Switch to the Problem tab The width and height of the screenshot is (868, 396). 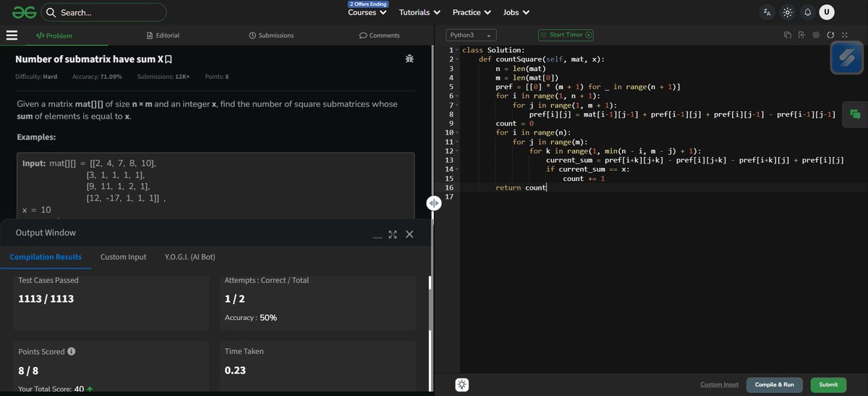point(54,35)
